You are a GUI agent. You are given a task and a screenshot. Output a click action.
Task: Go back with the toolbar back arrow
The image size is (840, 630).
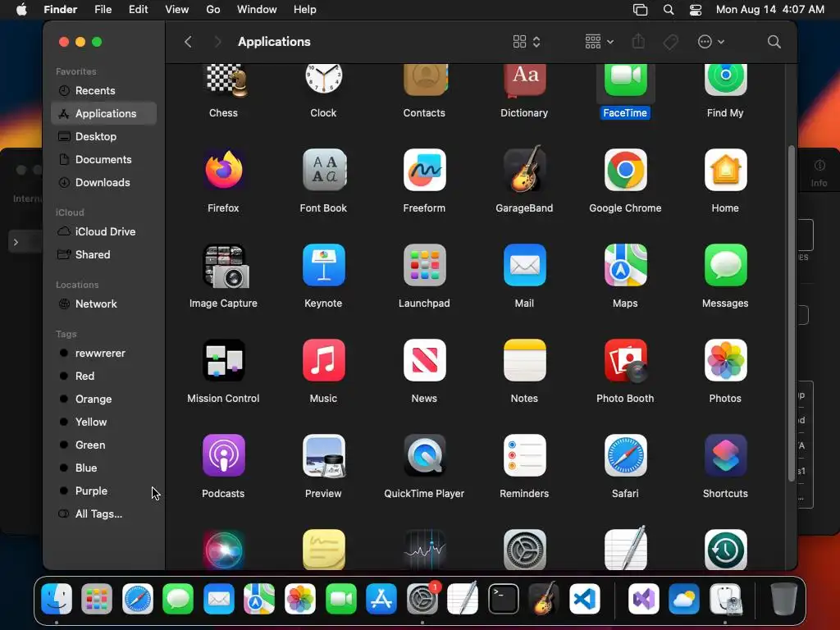188,42
